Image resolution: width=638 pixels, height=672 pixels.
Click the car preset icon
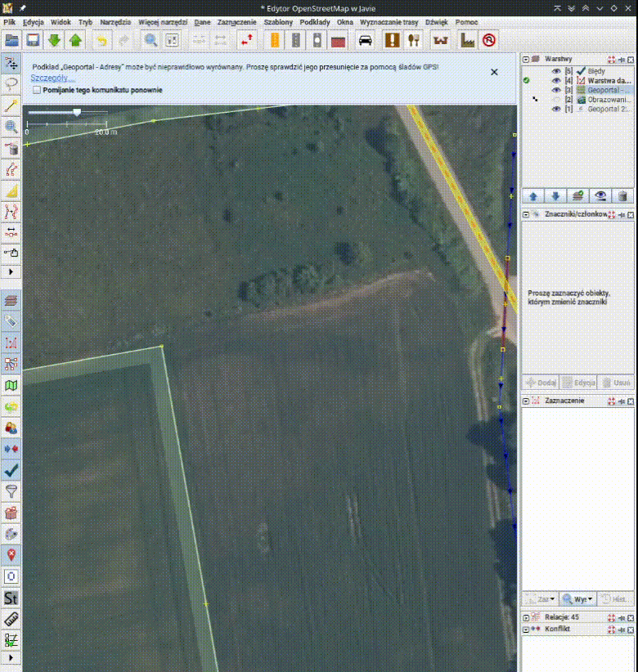(x=366, y=40)
